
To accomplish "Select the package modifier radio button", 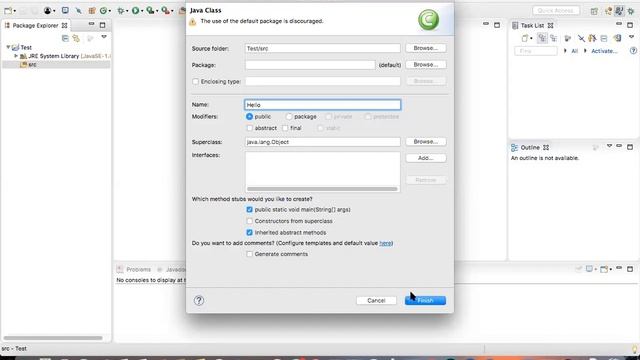I will coord(289,117).
